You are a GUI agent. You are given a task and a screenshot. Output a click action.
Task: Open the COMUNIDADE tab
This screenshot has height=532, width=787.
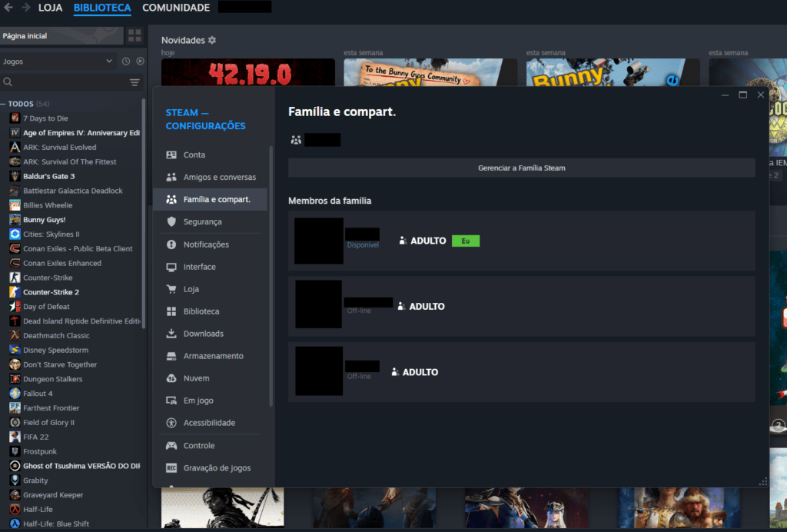point(176,8)
